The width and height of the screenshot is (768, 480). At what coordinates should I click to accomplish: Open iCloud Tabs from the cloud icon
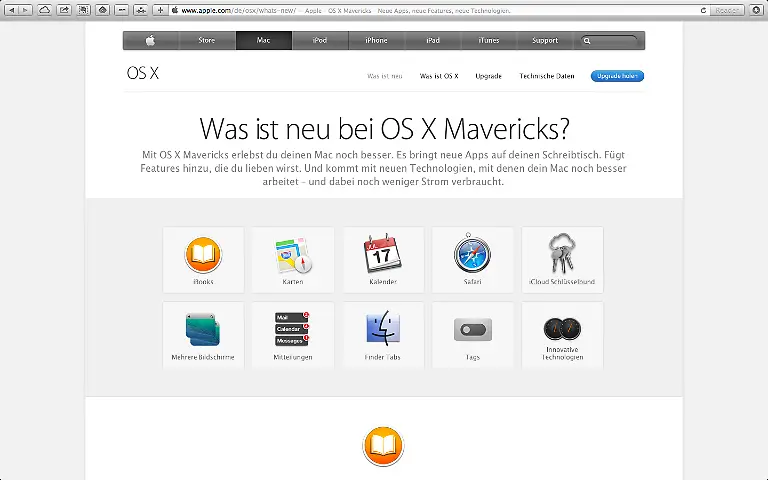pyautogui.click(x=45, y=10)
